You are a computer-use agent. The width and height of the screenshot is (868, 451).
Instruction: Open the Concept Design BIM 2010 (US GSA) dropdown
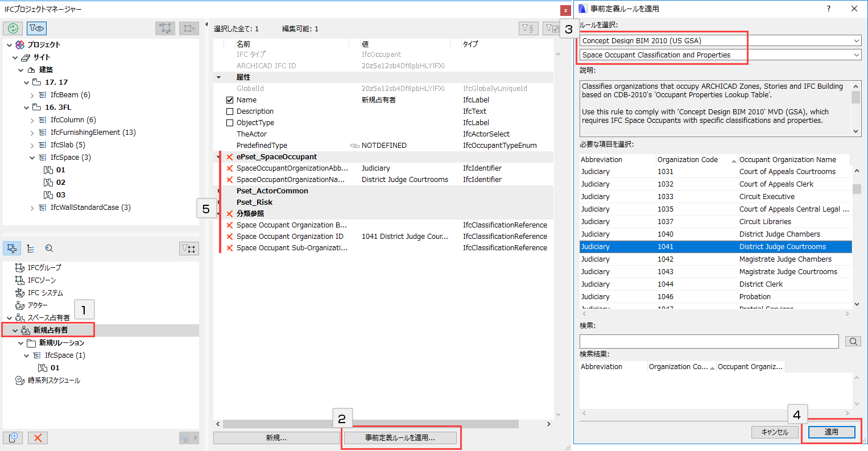(x=721, y=41)
